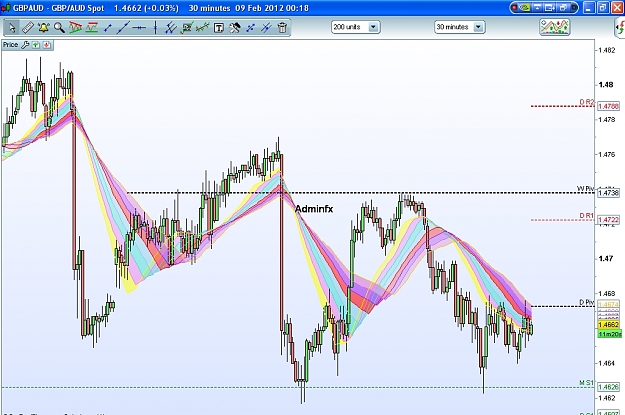625x415 pixels.
Task: Click the M S1 1.4626 price label
Action: point(609,387)
